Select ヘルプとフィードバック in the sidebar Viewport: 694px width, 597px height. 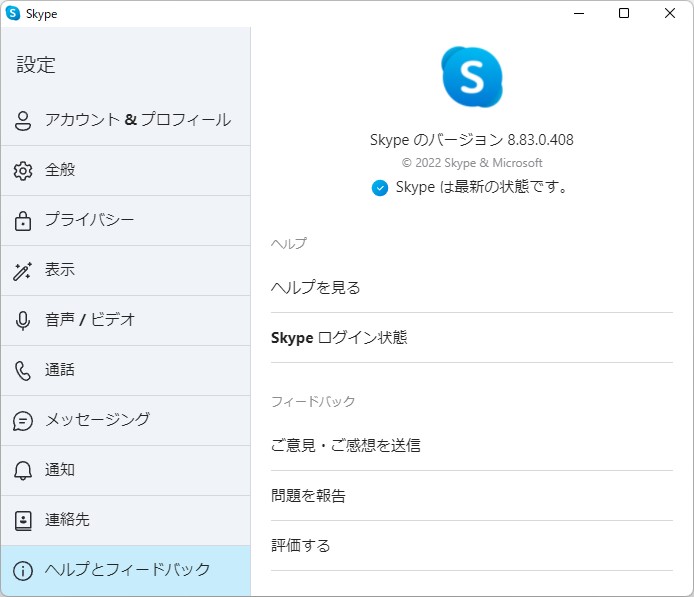(126, 571)
